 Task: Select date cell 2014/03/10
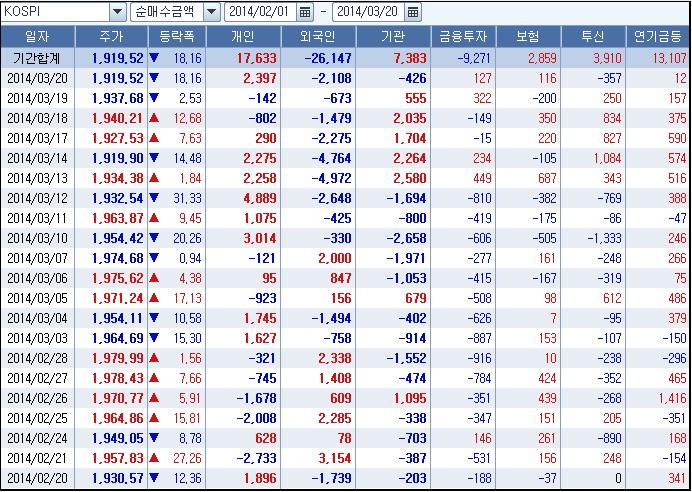pos(38,238)
